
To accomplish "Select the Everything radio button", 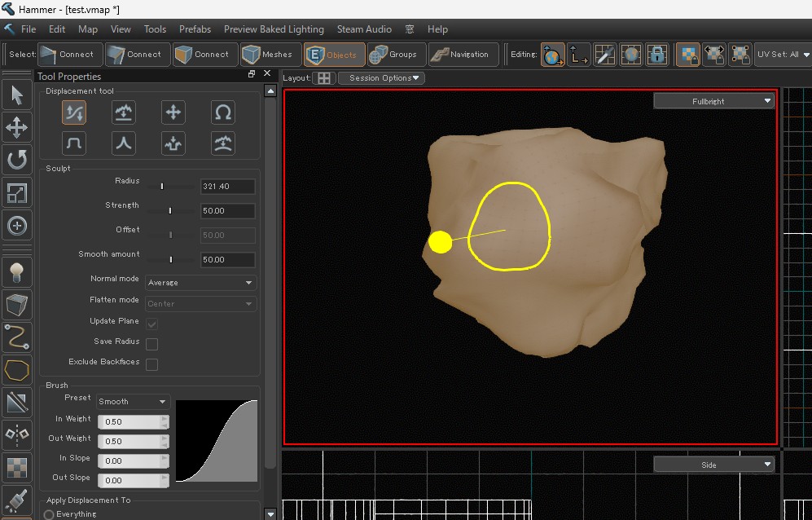I will coord(49,514).
